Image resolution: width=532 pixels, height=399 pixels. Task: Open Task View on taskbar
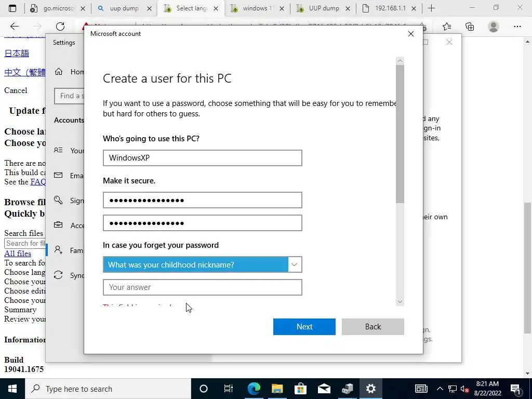click(229, 389)
